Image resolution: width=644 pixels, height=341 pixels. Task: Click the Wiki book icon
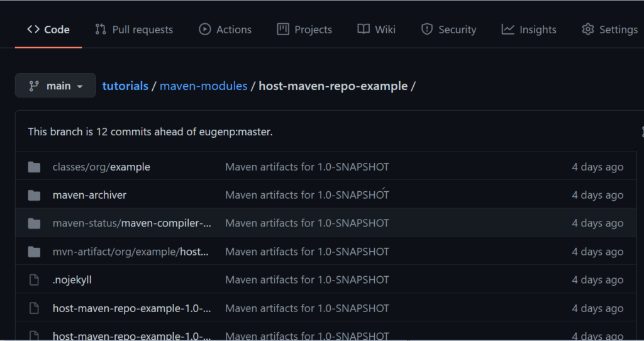[364, 29]
